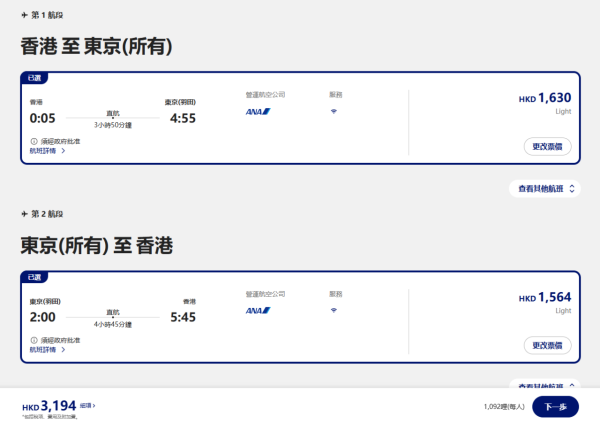The height and width of the screenshot is (424, 600).
Task: Click the ANA logo on the 2:00 flight
Action: [258, 310]
